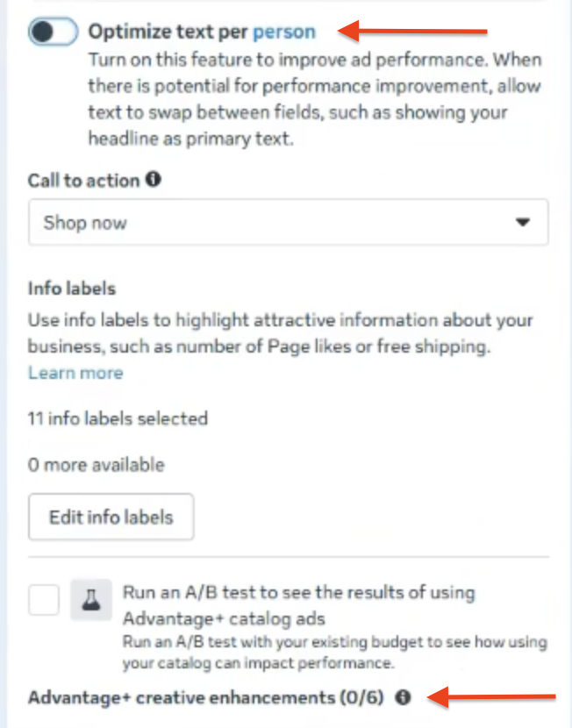This screenshot has height=728, width=572.
Task: Click the info icon beside Call to action
Action: tap(154, 180)
